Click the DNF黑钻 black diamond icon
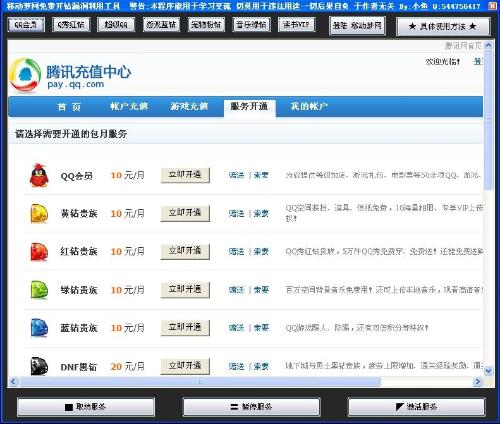Viewport: 500px width, 424px height. (x=39, y=366)
